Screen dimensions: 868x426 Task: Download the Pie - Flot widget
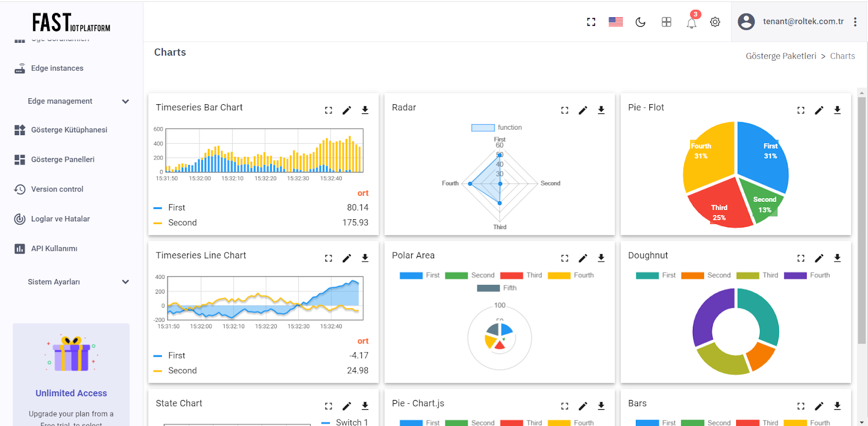pos(838,110)
